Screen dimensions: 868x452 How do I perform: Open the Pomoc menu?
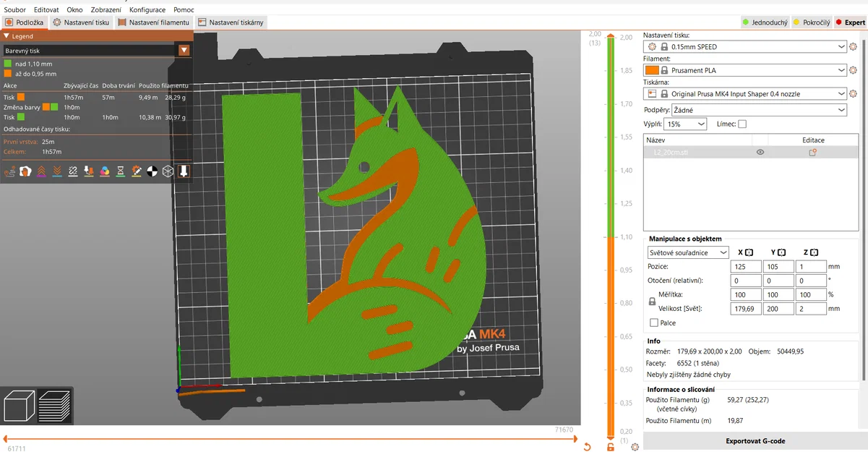click(184, 10)
